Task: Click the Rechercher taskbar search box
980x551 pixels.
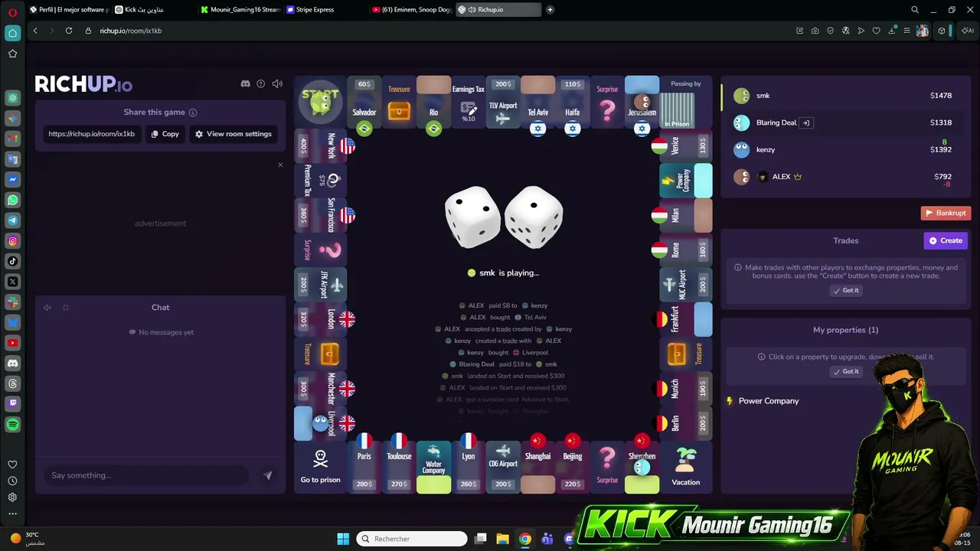Action: [x=412, y=539]
